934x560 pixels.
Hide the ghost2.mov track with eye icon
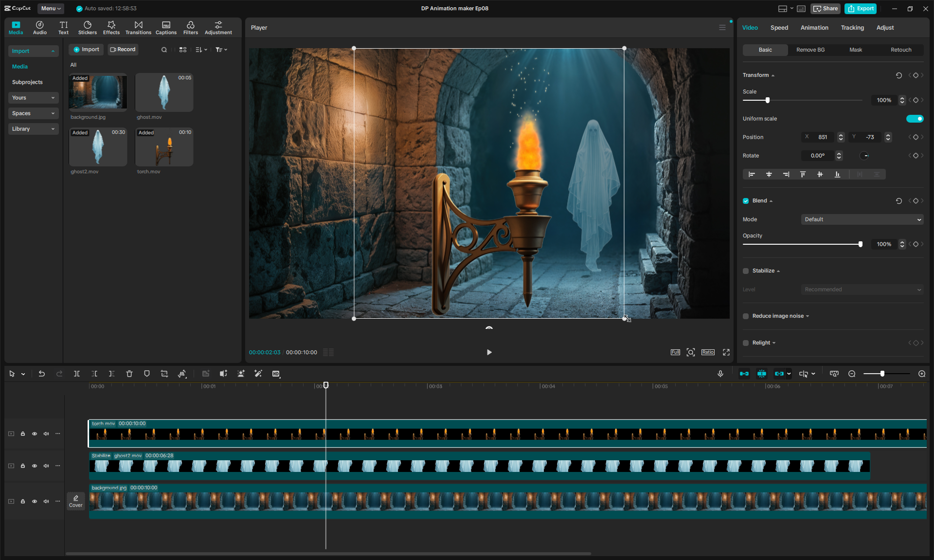(35, 466)
